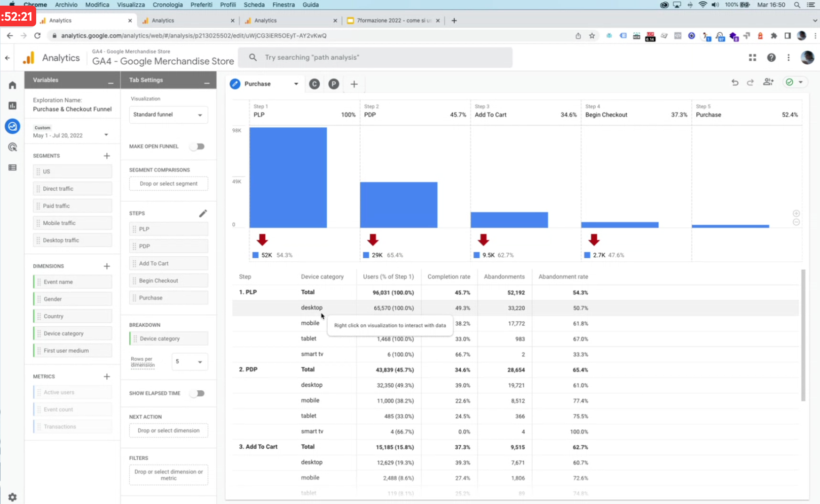Click the Breakdown Device category chip
Screen dimensions: 820x504
point(168,339)
